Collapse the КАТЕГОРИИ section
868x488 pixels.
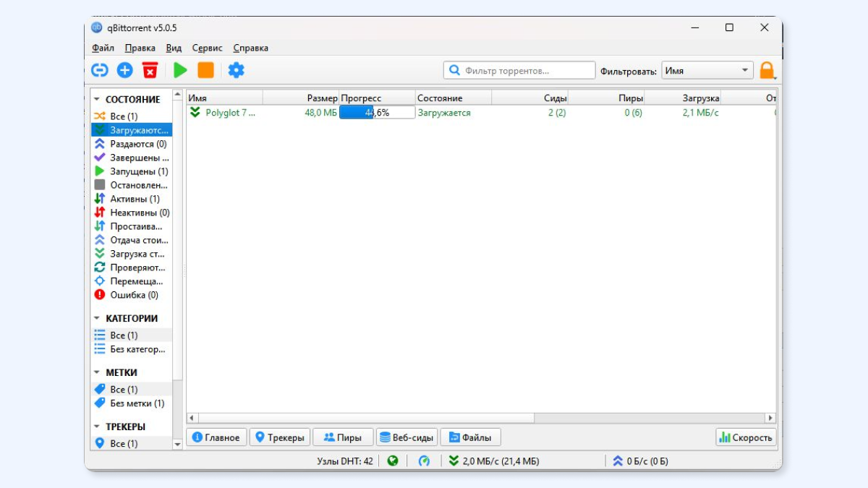point(97,318)
